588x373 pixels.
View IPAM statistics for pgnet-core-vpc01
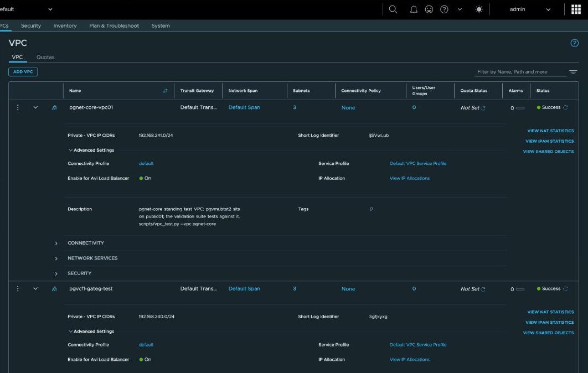pos(549,141)
